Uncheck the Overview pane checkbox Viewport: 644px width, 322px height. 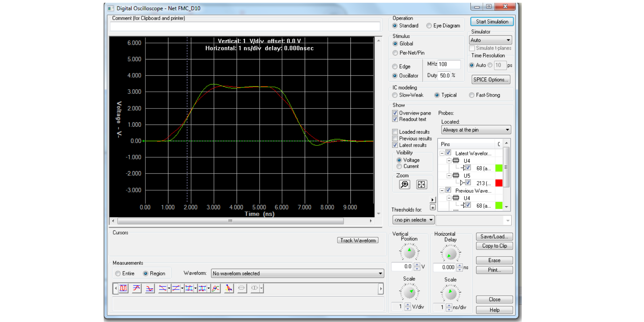point(395,113)
